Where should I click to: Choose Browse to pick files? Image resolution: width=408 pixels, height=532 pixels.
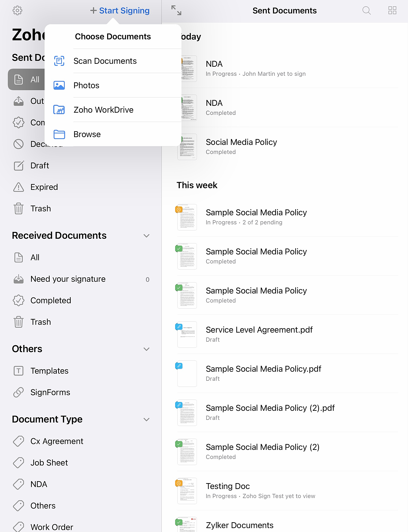click(113, 134)
